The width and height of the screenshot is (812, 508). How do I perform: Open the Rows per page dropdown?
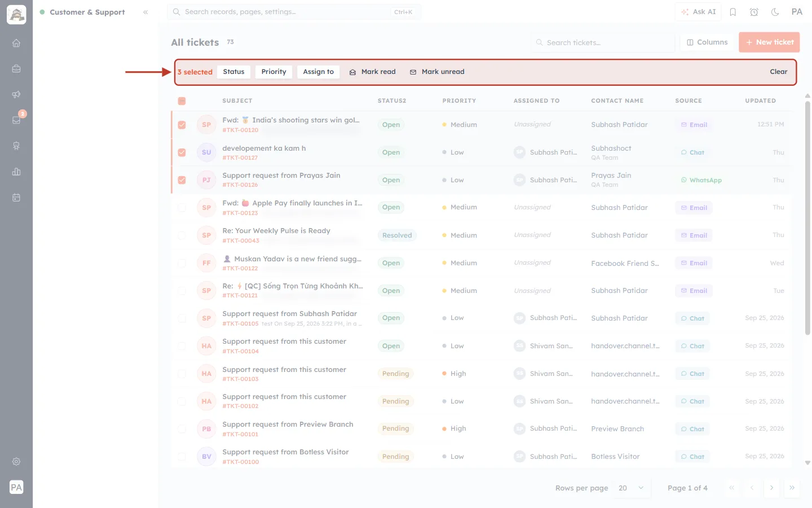click(631, 488)
